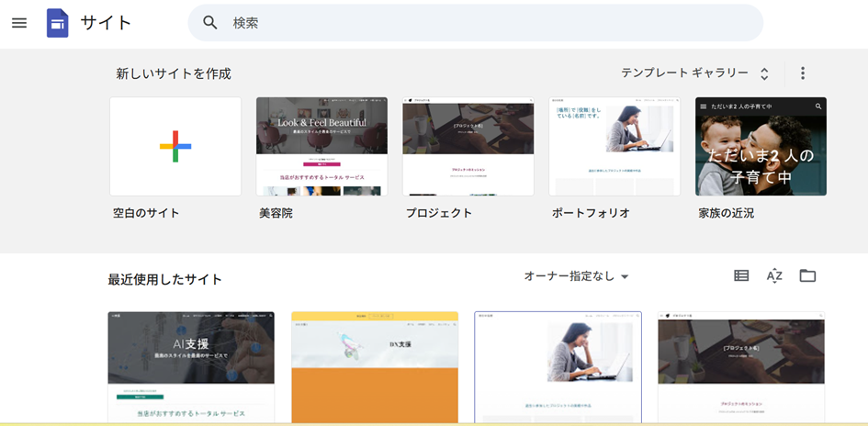Click the colorful plus blank site icon

[175, 147]
